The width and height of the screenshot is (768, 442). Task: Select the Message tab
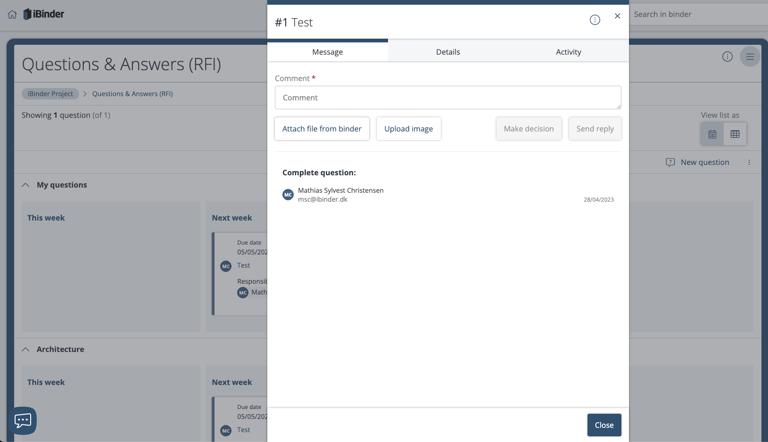327,52
